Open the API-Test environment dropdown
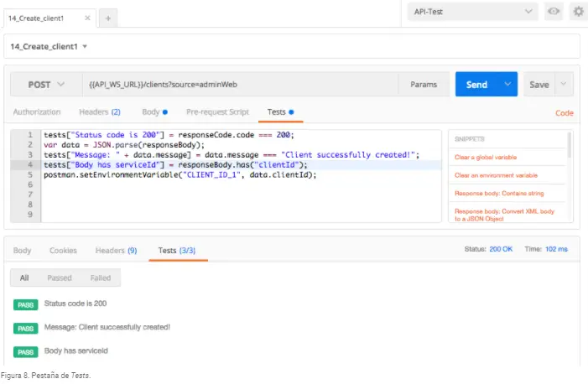Image resolution: width=588 pixels, height=384 pixels. [472, 12]
